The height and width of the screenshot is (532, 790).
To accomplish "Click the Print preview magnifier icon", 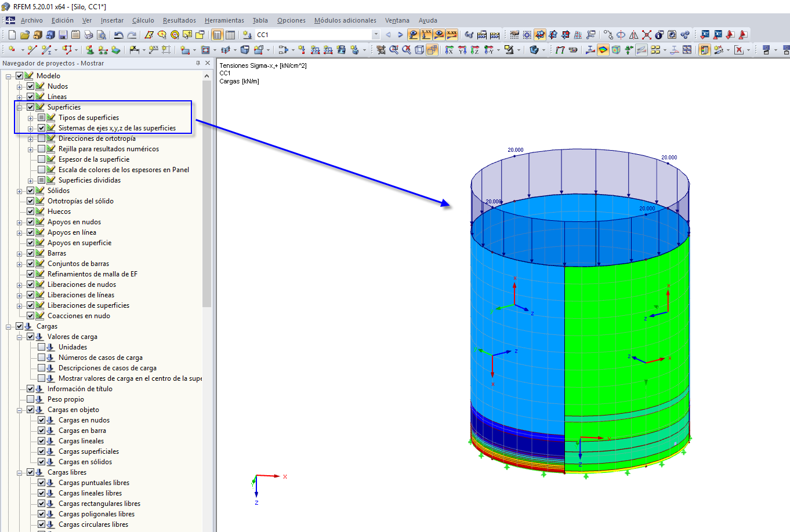I will pos(102,35).
